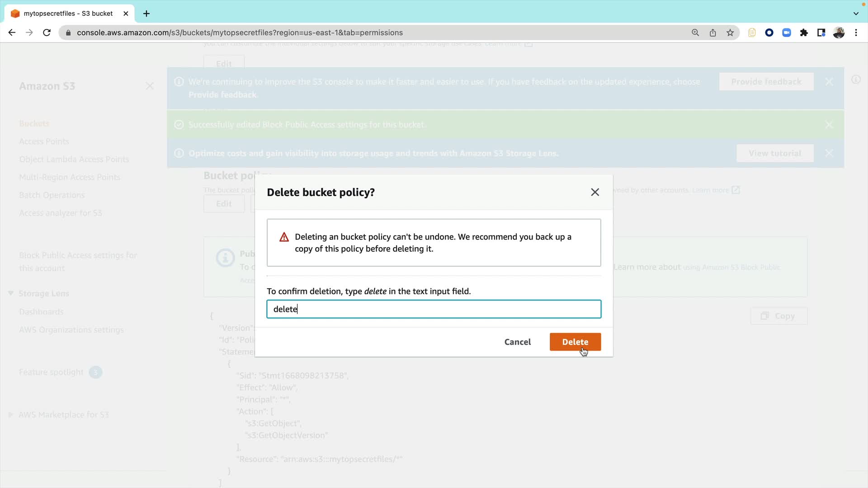Screen dimensions: 868x488
Task: Click the delete confirmation text field
Action: 434,309
